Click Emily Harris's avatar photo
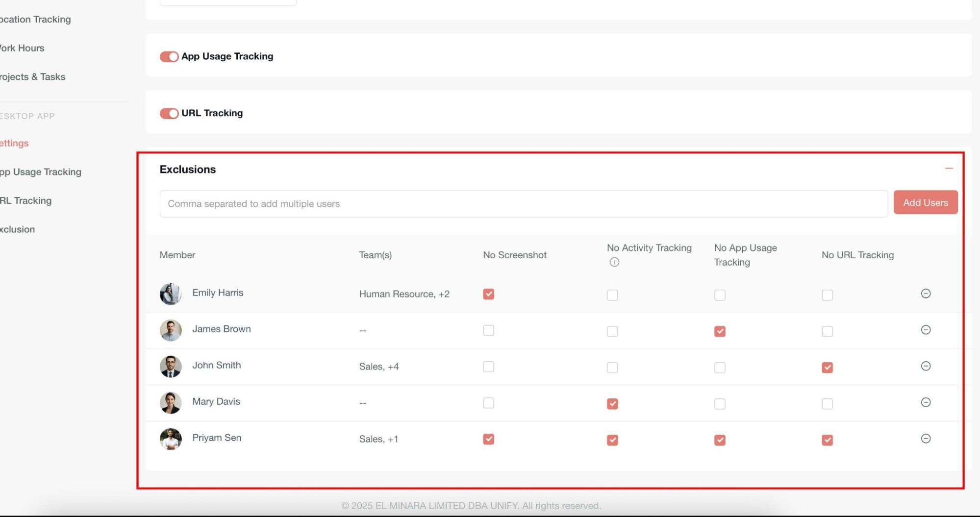980x517 pixels. [171, 294]
